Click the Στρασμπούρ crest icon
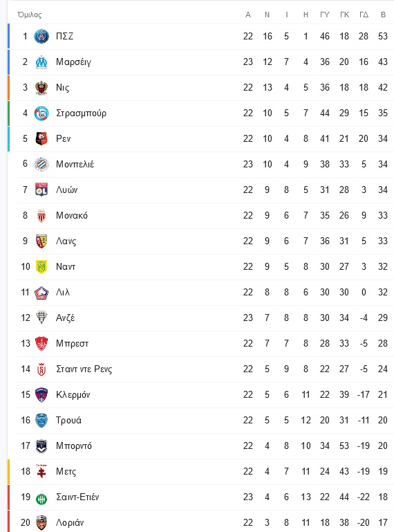 tap(41, 113)
